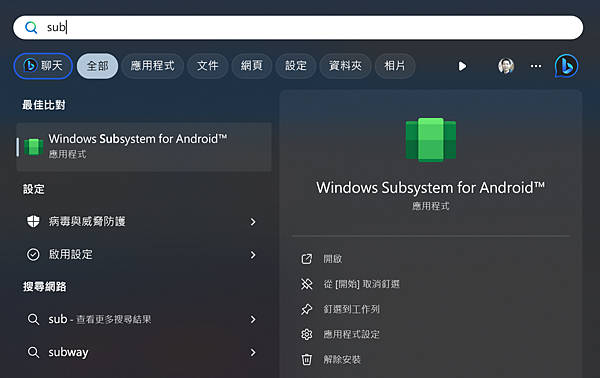The height and width of the screenshot is (378, 600).
Task: Select the 設定 filter tab
Action: 296,66
